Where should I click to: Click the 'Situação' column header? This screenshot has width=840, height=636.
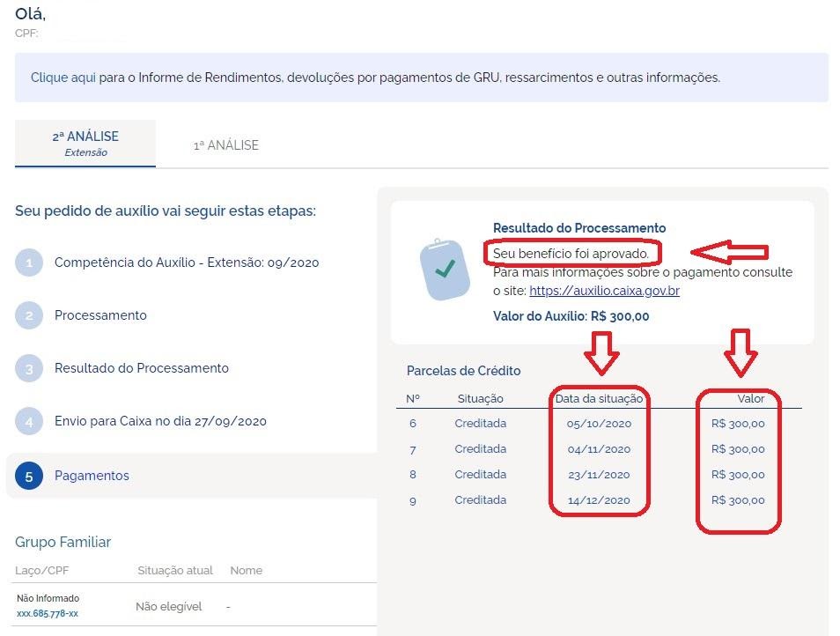pos(481,399)
